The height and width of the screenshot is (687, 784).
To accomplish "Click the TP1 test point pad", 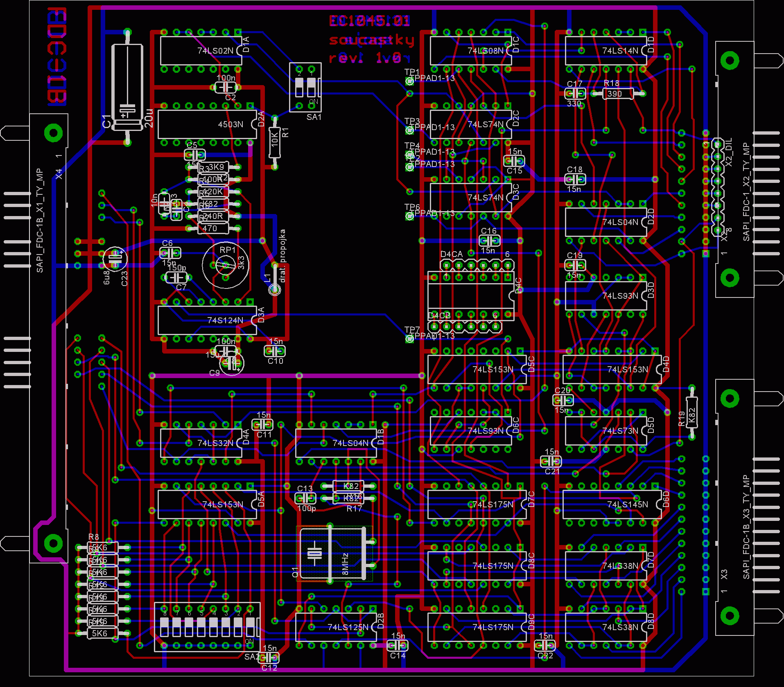I will click(409, 81).
